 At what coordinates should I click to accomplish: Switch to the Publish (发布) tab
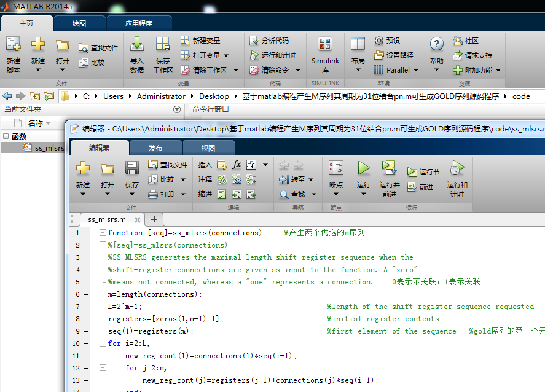155,148
